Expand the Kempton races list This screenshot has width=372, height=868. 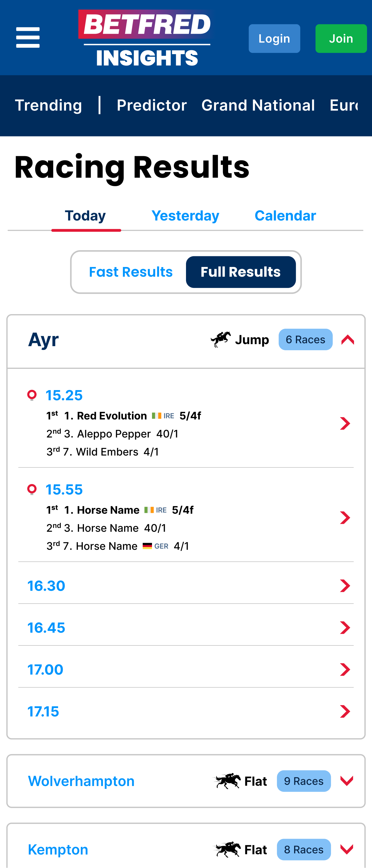347,849
